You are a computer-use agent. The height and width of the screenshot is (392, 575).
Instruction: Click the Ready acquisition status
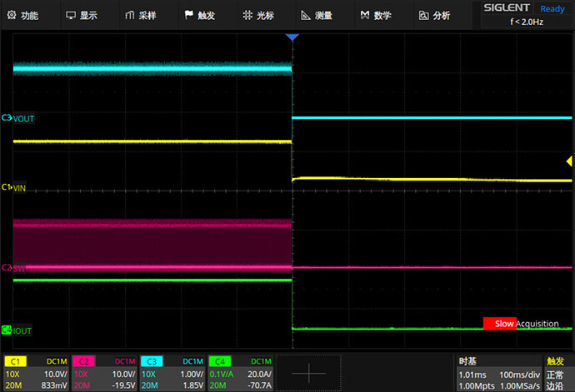tap(552, 8)
